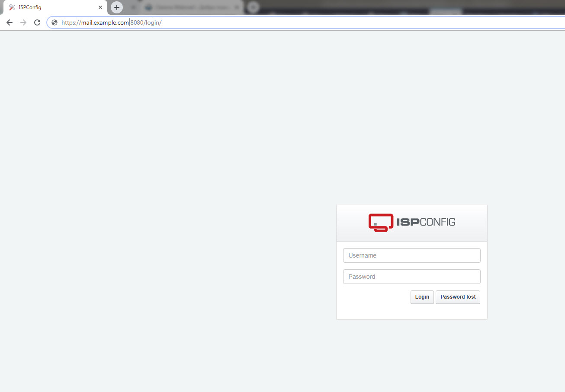
Task: Go back using the browser back arrow
Action: (10, 22)
